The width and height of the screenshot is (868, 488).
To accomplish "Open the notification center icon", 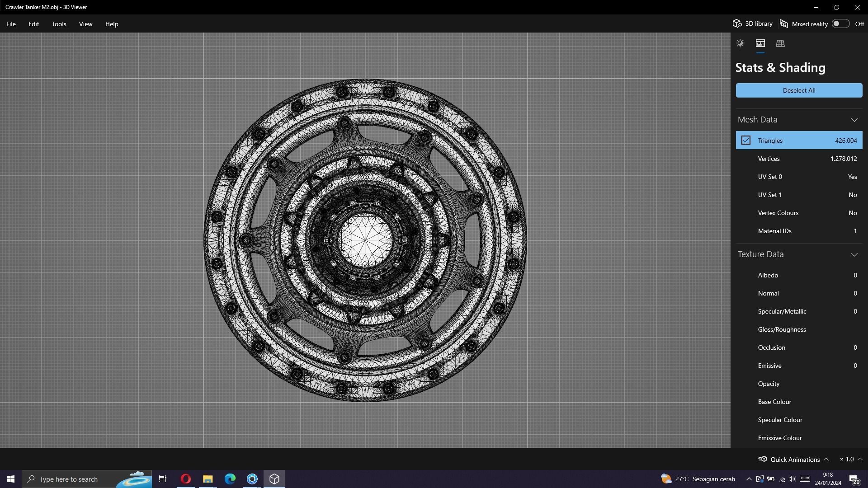I will pos(854,479).
